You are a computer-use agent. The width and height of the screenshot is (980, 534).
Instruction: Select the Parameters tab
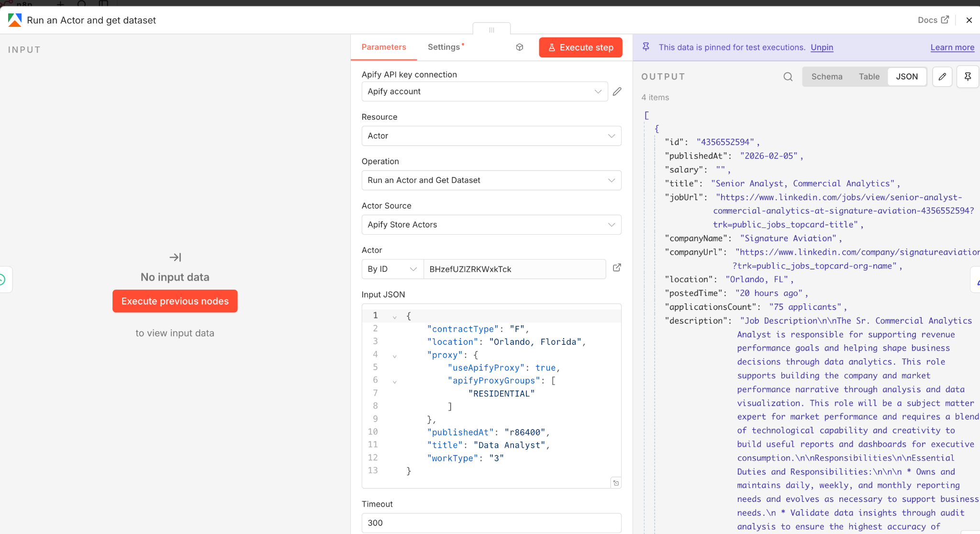pyautogui.click(x=383, y=47)
